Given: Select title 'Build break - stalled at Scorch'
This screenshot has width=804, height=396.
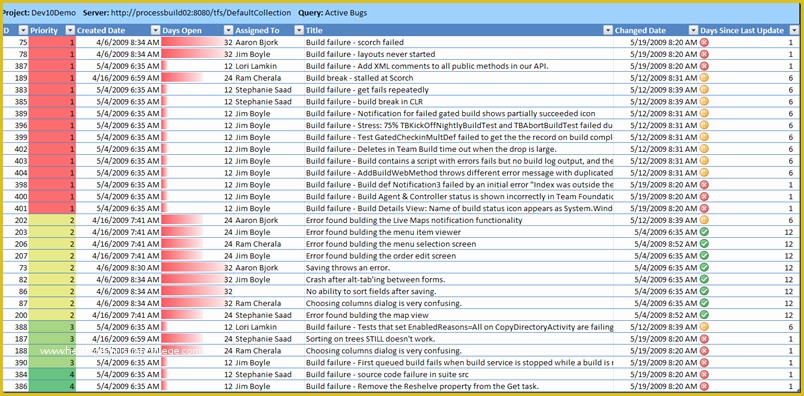Looking at the screenshot, I should pos(359,78).
